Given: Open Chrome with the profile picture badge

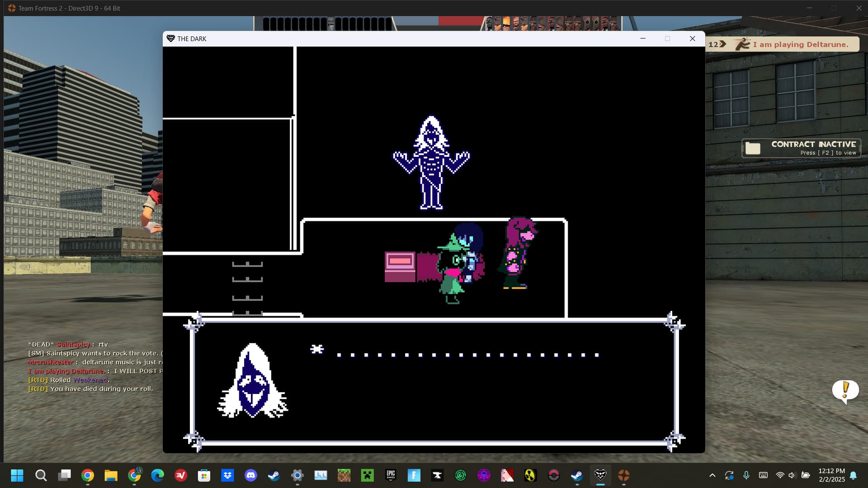Looking at the screenshot, I should pos(134,475).
